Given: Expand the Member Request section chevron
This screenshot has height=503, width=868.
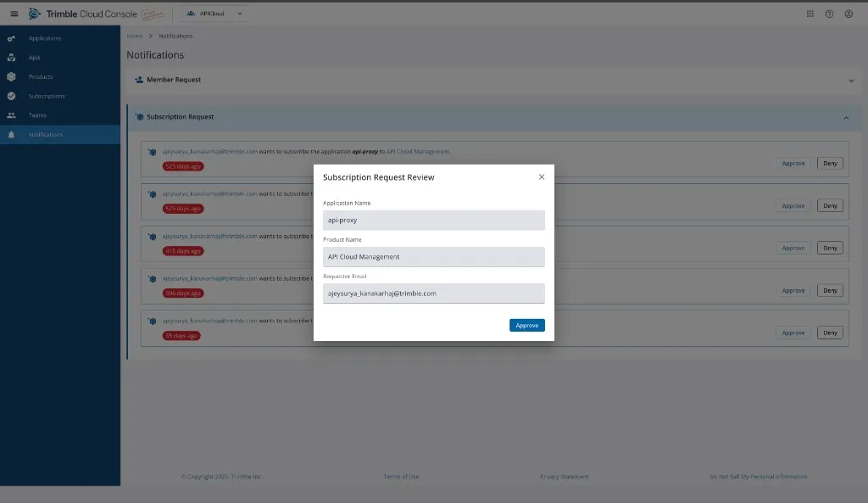Looking at the screenshot, I should [x=851, y=81].
